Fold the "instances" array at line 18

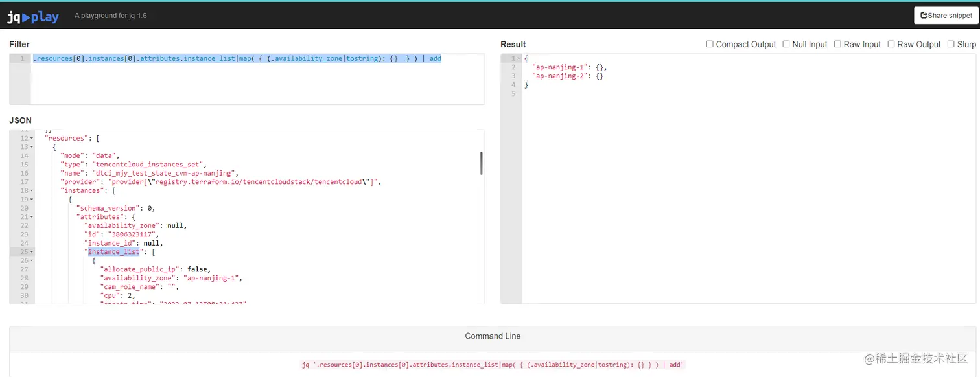coord(32,190)
